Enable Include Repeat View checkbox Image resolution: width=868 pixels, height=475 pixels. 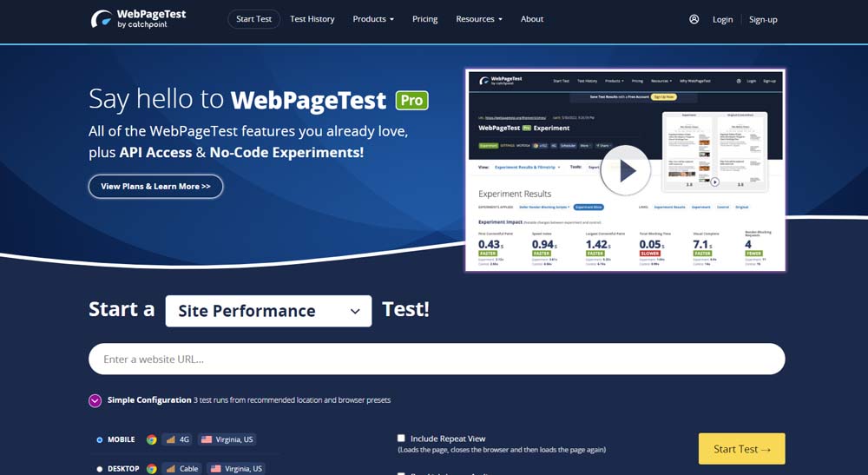(x=401, y=438)
